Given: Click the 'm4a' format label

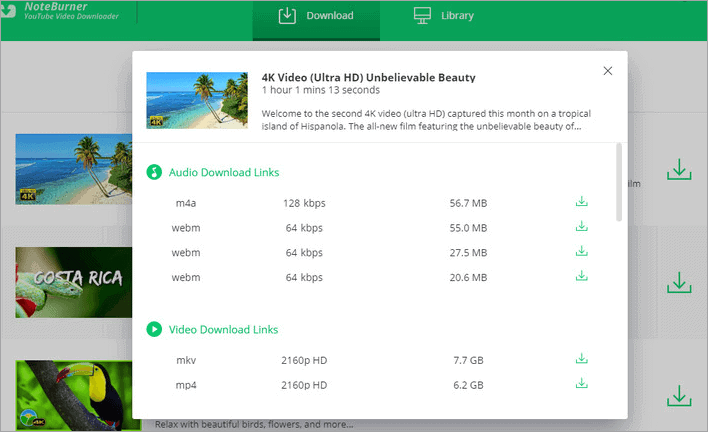Looking at the screenshot, I should (186, 203).
